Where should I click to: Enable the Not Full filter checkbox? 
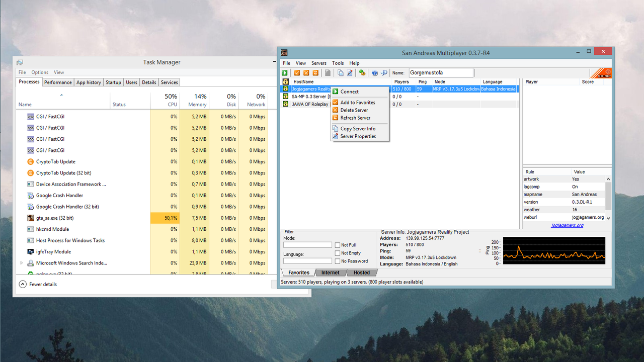(338, 245)
